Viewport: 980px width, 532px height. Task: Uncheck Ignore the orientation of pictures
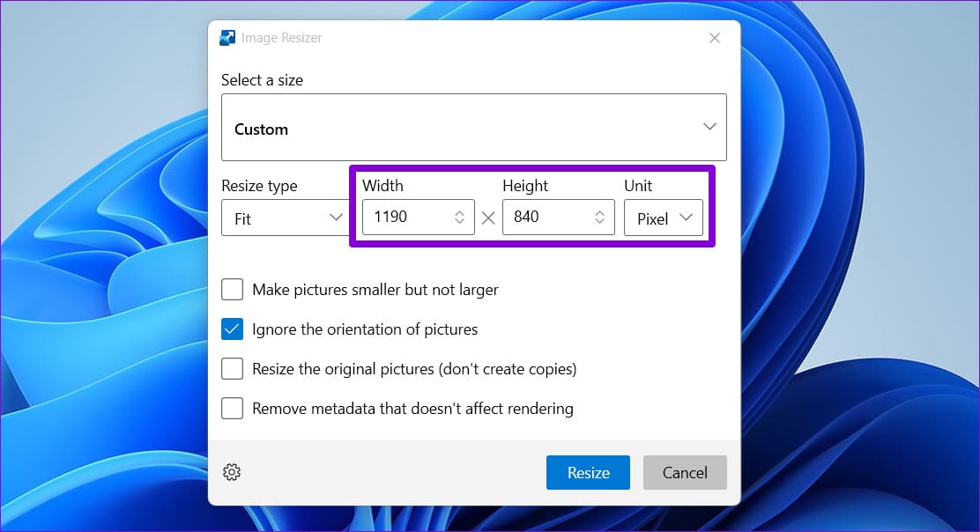click(232, 329)
